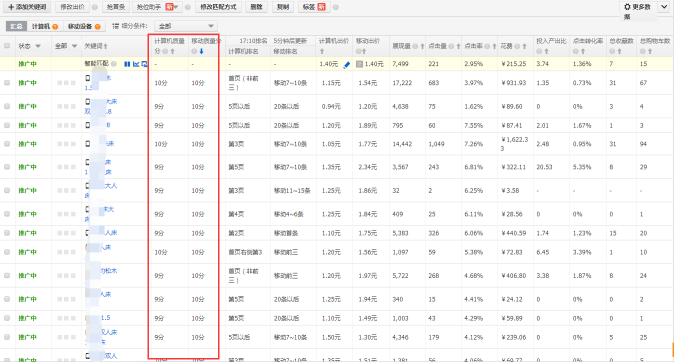Click the 1,049 clicks cell
The image size is (674, 362).
436,144
